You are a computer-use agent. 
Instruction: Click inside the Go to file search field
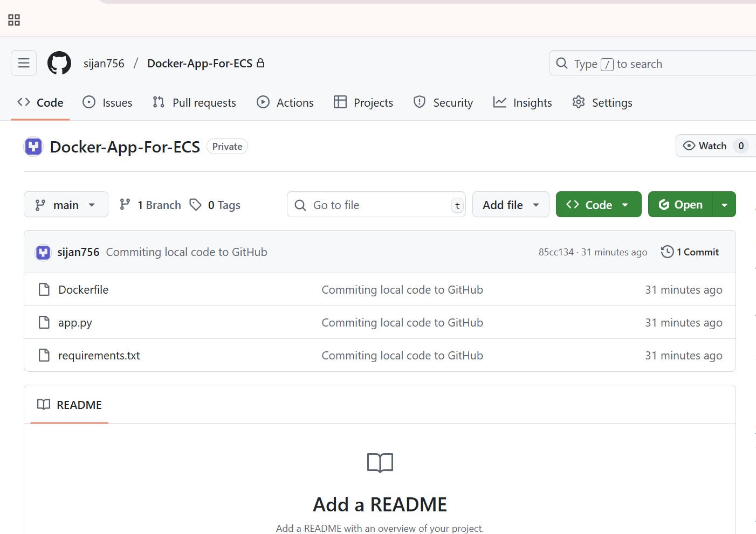coord(376,204)
